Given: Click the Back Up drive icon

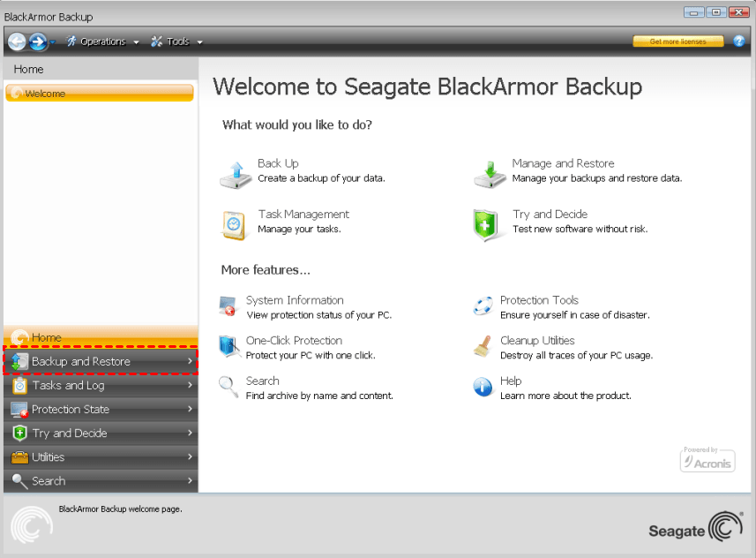Looking at the screenshot, I should [236, 173].
